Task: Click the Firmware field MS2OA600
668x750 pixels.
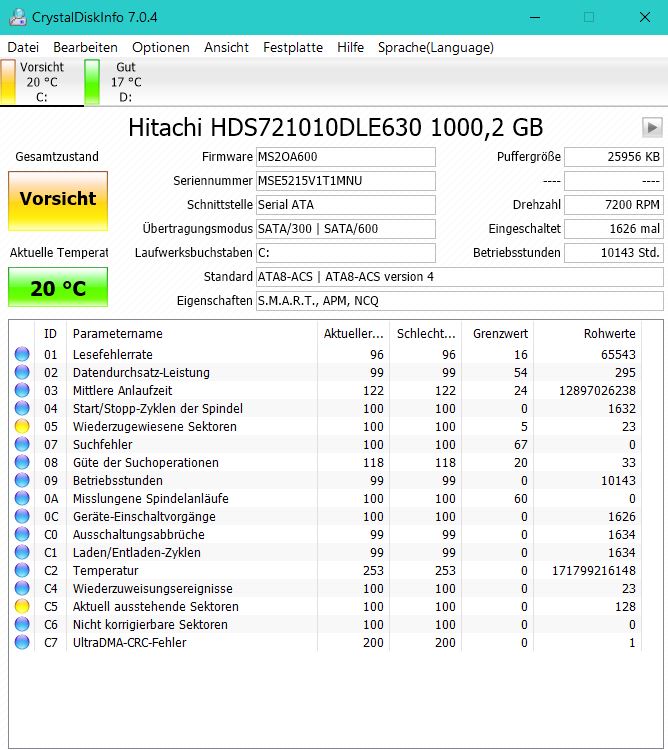Action: [346, 157]
